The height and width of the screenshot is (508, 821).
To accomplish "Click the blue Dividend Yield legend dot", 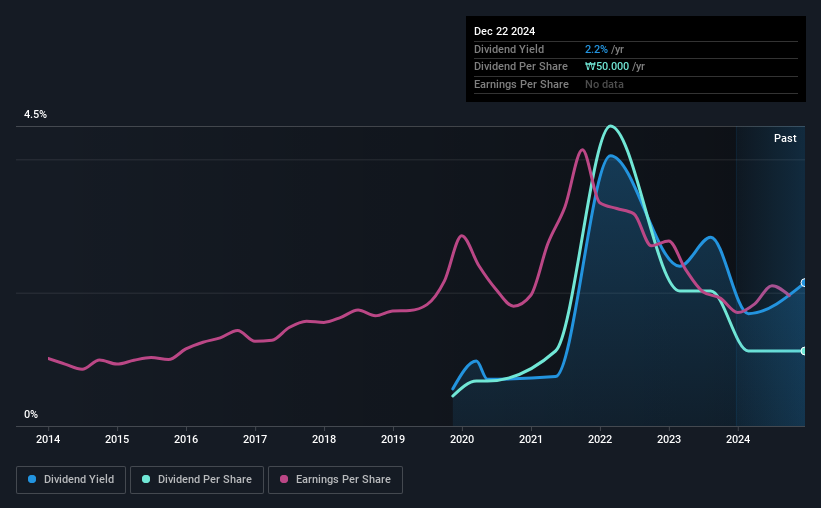I will coord(32,479).
